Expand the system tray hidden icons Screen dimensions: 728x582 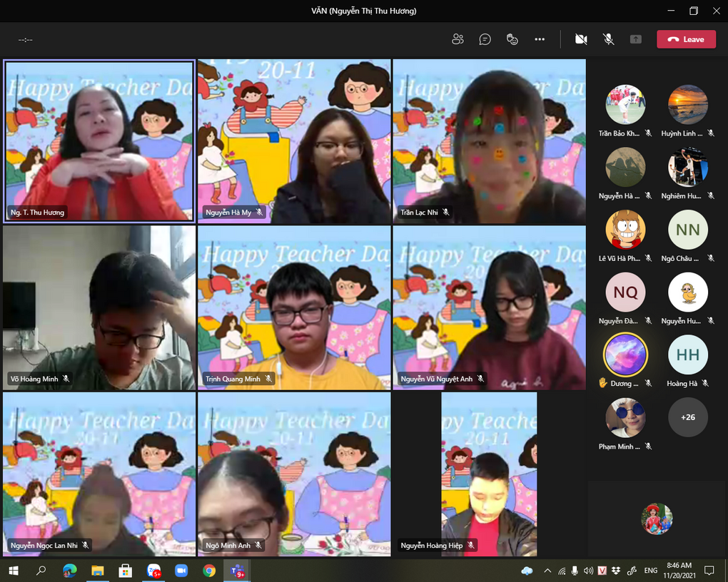click(x=547, y=571)
